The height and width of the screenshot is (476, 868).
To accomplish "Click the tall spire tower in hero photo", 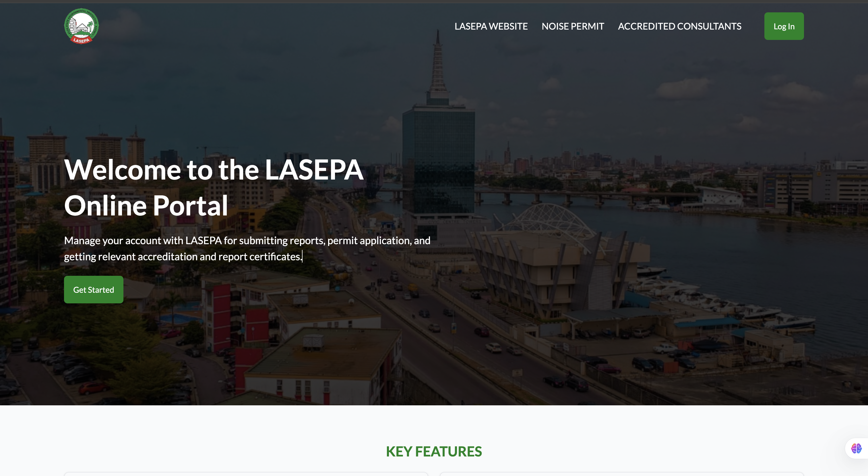I will pyautogui.click(x=438, y=68).
